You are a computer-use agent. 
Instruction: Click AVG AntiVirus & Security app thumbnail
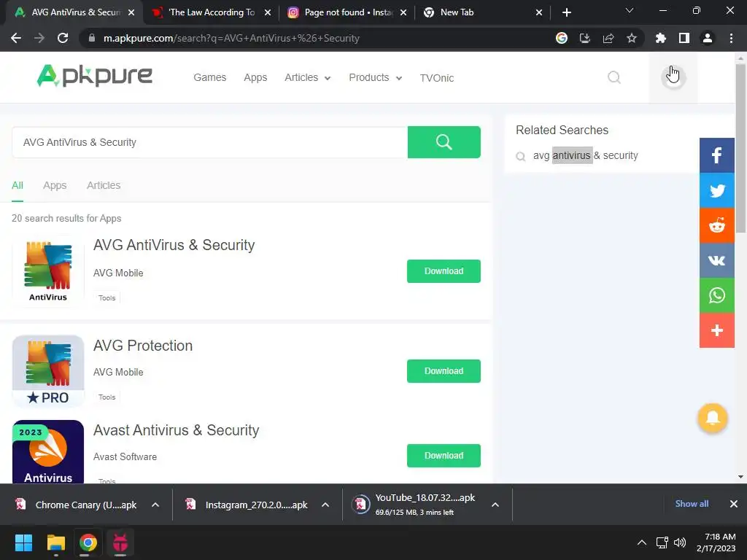48,271
